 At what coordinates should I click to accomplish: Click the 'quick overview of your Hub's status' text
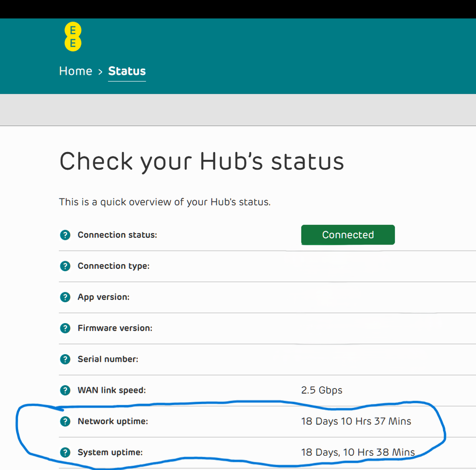(x=185, y=202)
